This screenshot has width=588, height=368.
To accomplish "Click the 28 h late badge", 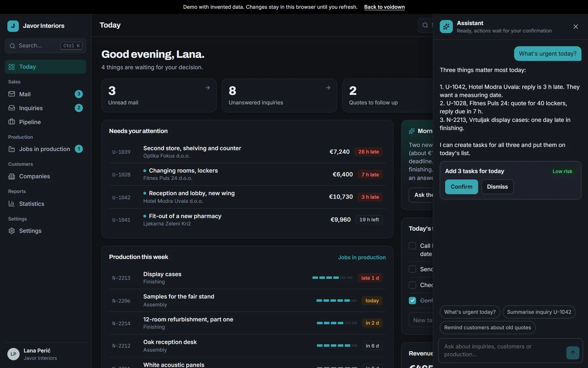I will click(368, 152).
